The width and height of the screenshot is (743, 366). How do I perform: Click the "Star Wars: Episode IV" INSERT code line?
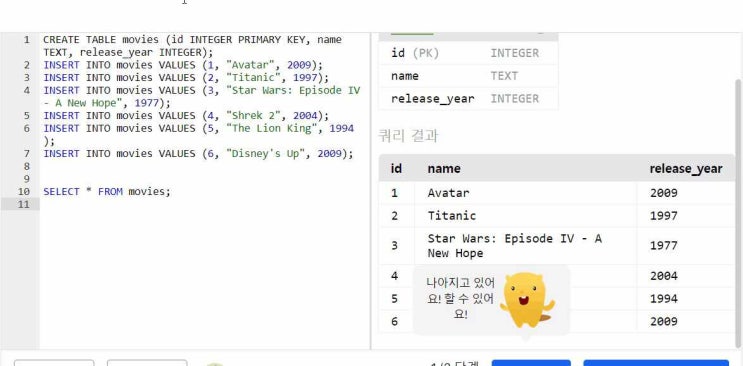[x=202, y=97]
